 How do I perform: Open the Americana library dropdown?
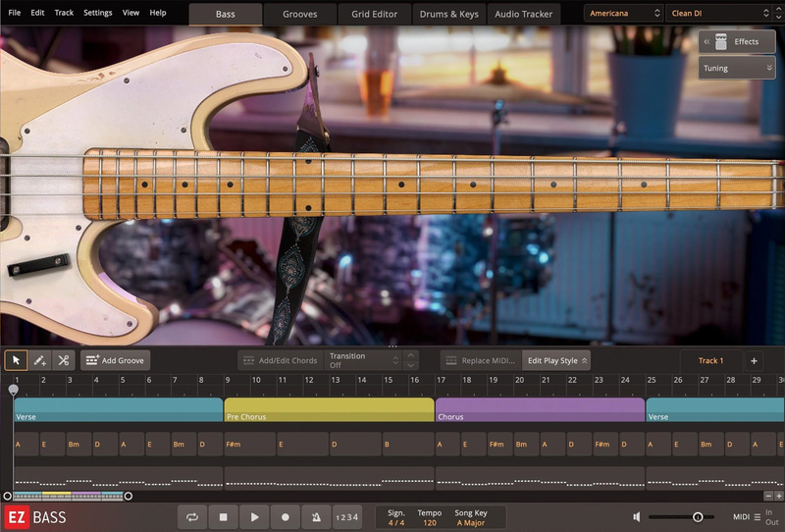tap(624, 13)
